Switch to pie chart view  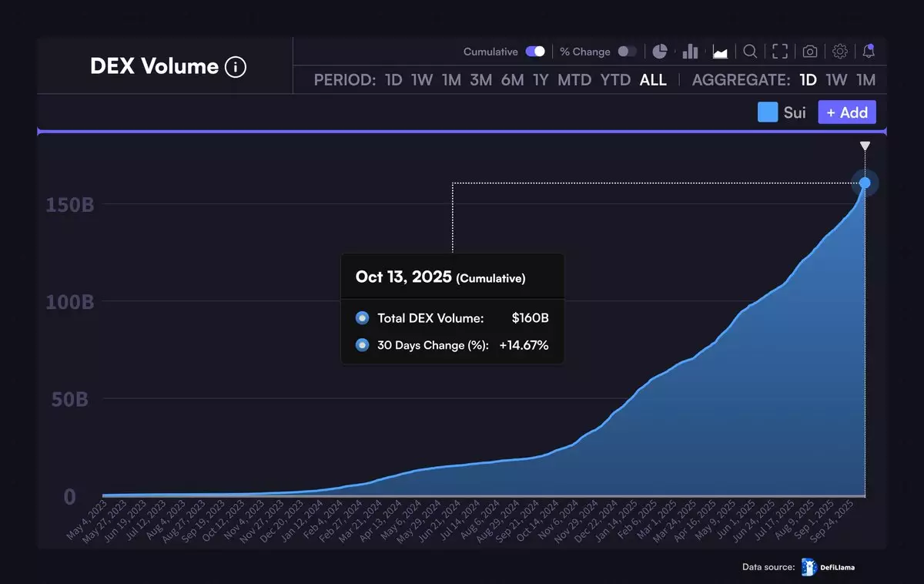[x=660, y=52]
